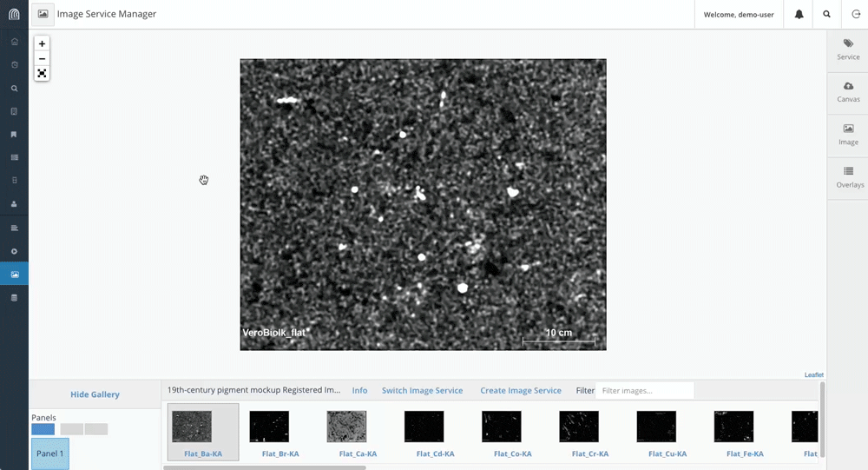Click Create Image Service link

(x=520, y=390)
